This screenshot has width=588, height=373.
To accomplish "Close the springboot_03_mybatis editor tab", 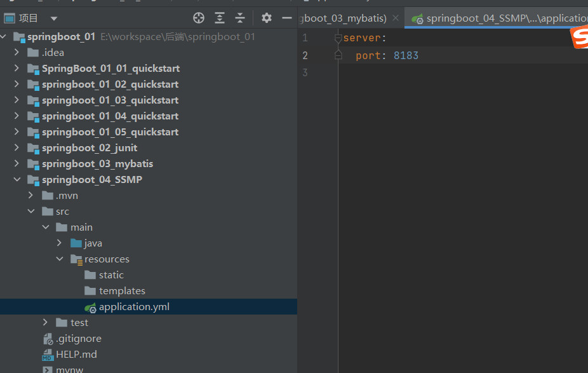I will [x=395, y=18].
